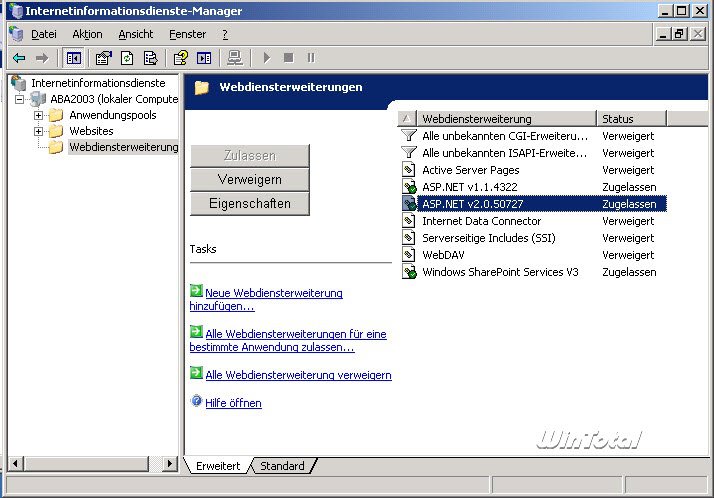The image size is (714, 498).
Task: Click tree scrollbar left arrow
Action: pyautogui.click(x=15, y=464)
